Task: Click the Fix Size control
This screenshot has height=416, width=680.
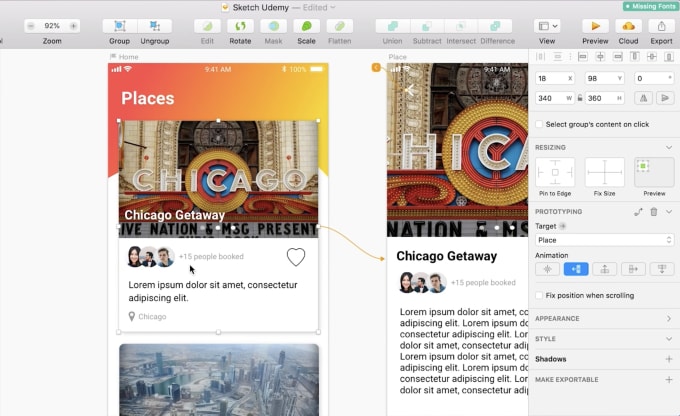Action: pyautogui.click(x=605, y=172)
